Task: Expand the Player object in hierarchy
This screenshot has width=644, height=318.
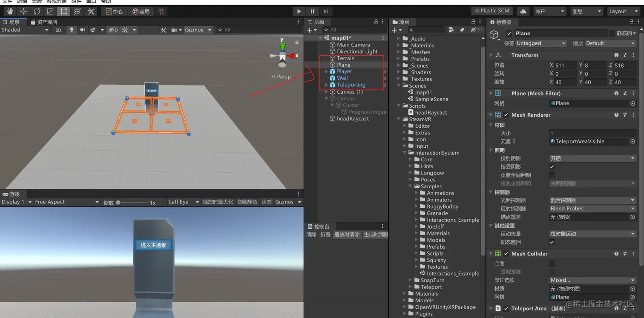Action: [x=327, y=72]
